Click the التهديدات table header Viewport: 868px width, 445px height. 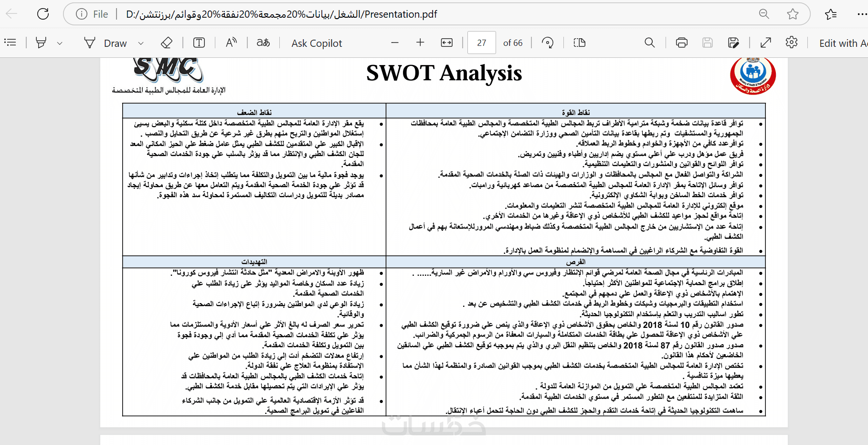[254, 262]
